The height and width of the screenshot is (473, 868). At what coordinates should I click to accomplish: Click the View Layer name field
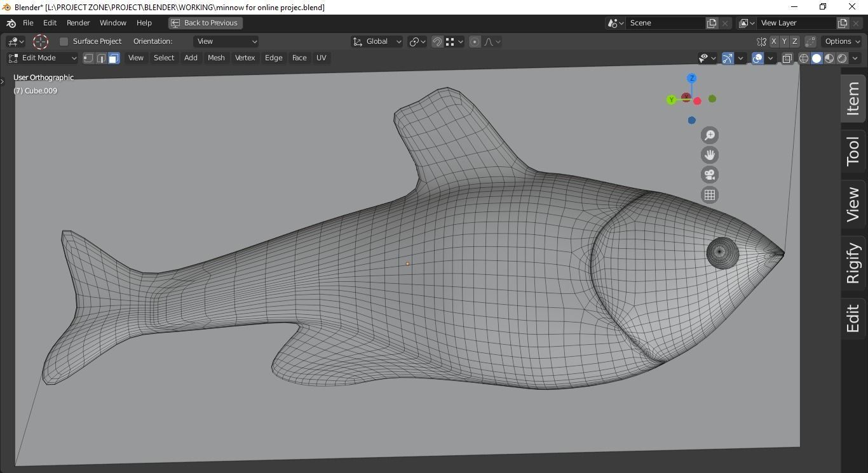797,23
